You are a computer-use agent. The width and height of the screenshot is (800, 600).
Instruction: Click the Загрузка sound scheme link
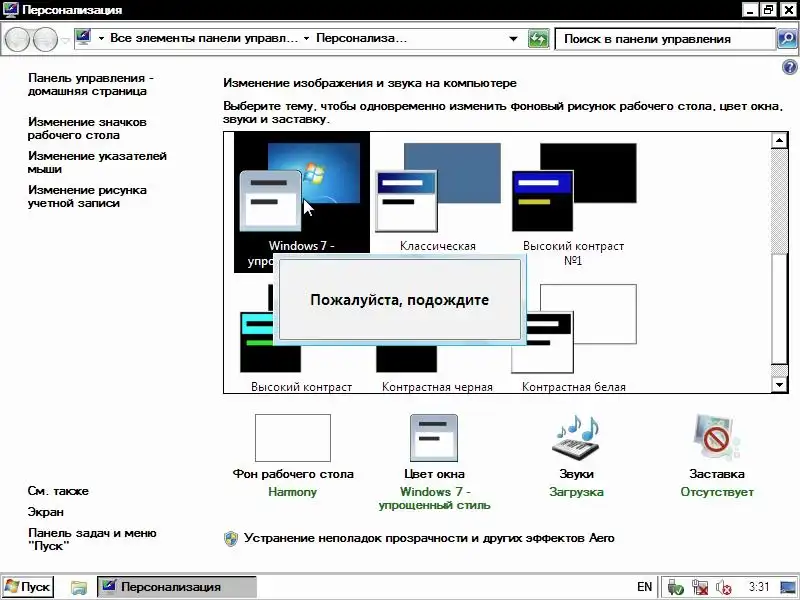[x=576, y=492]
